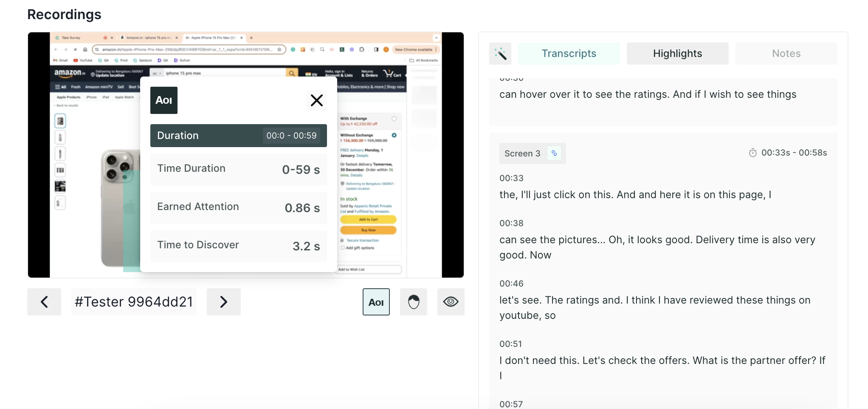Toggle the AOI view button below the recording
This screenshot has height=409, width=868.
(x=376, y=302)
